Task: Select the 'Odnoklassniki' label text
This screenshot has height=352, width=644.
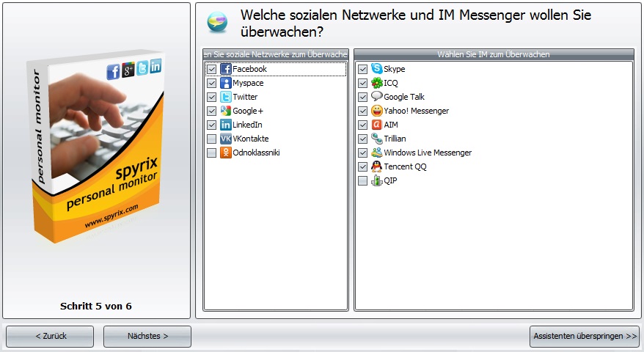Action: click(256, 153)
